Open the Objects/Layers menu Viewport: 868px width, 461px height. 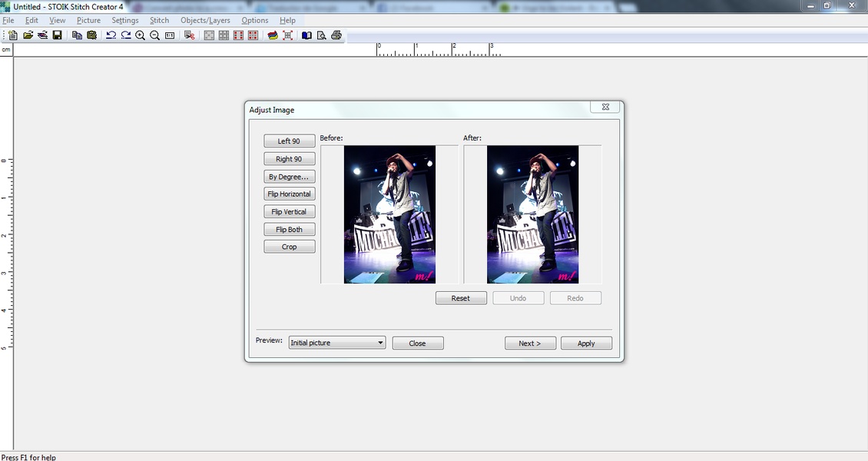[x=204, y=20]
